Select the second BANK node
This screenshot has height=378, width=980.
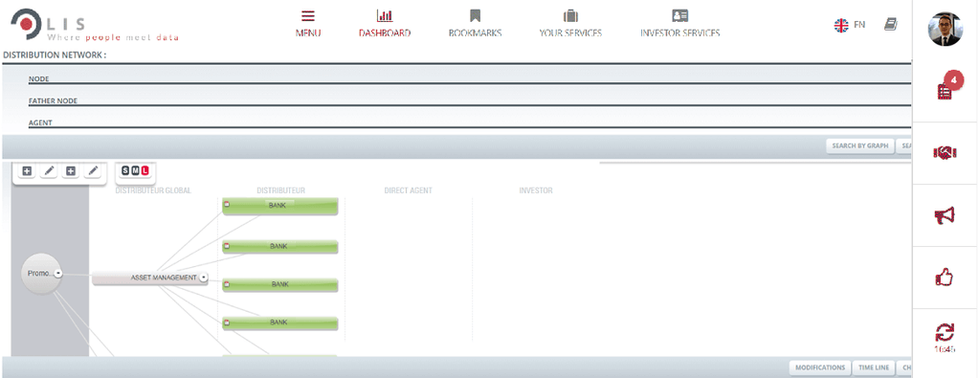pyautogui.click(x=280, y=246)
